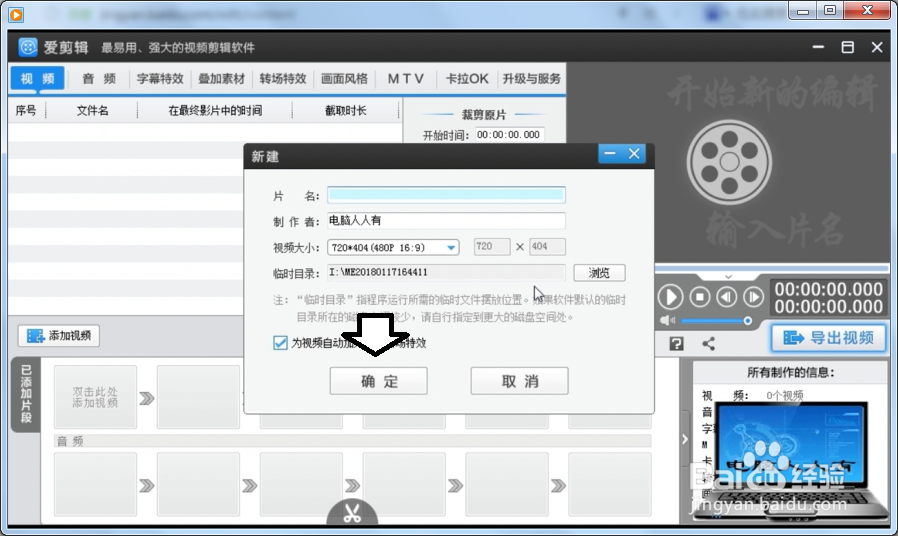The image size is (898, 536).
Task: Open the help question mark icon
Action: click(x=676, y=344)
